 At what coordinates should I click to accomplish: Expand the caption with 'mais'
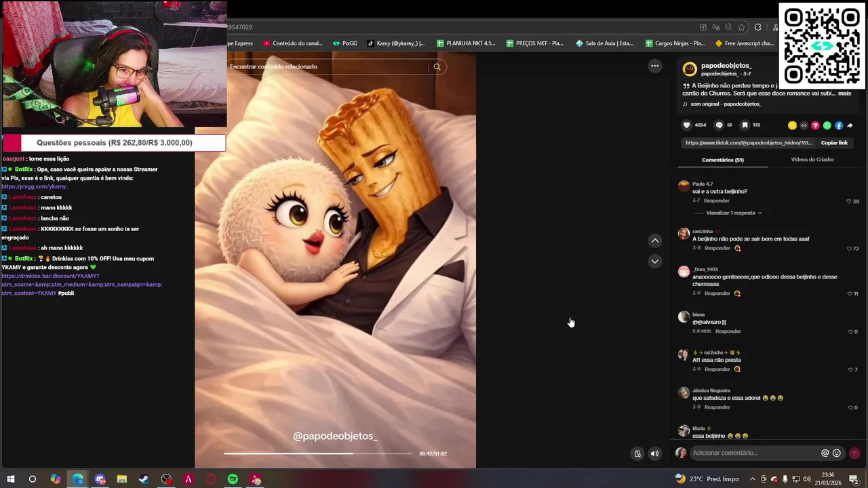(x=844, y=94)
